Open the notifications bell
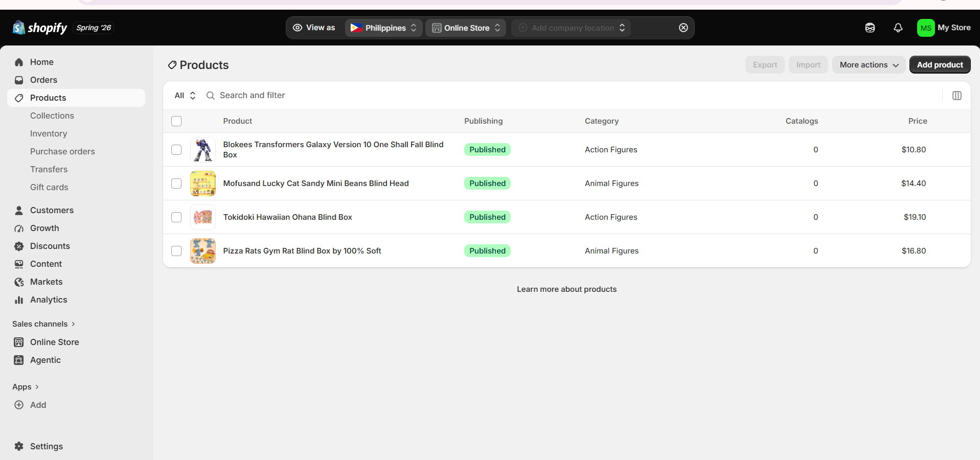This screenshot has height=460, width=980. pos(898,28)
